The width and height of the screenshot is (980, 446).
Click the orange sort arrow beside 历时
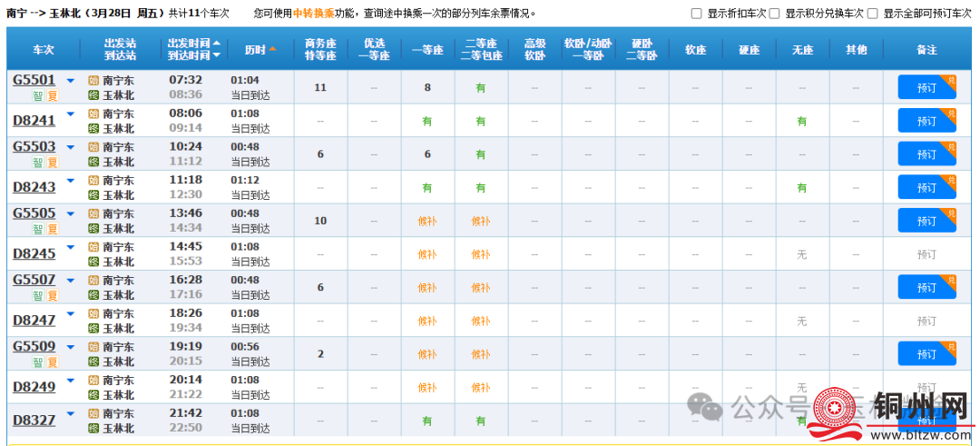(x=272, y=49)
